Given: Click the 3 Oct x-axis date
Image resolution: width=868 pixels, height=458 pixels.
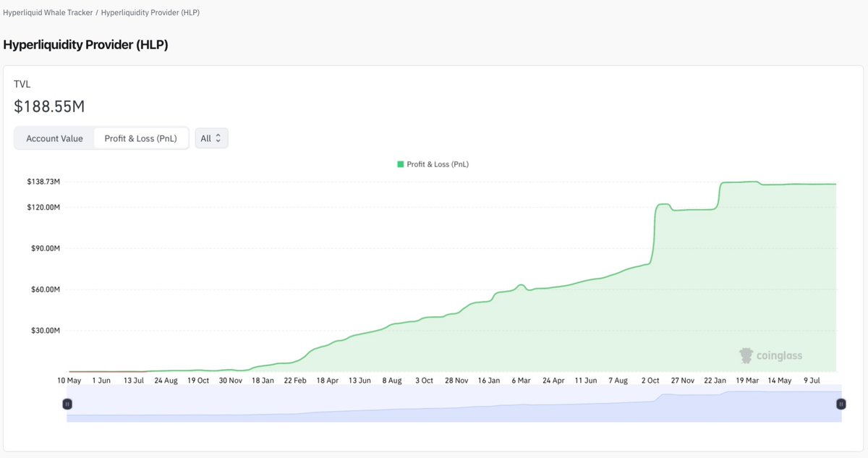Looking at the screenshot, I should (x=425, y=380).
